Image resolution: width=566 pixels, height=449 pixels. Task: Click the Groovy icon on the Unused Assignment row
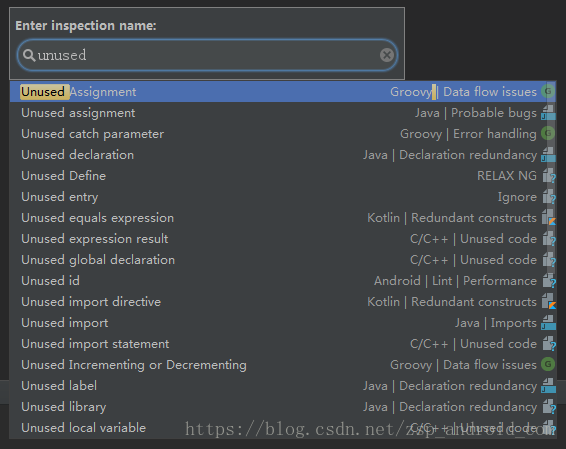tap(548, 91)
